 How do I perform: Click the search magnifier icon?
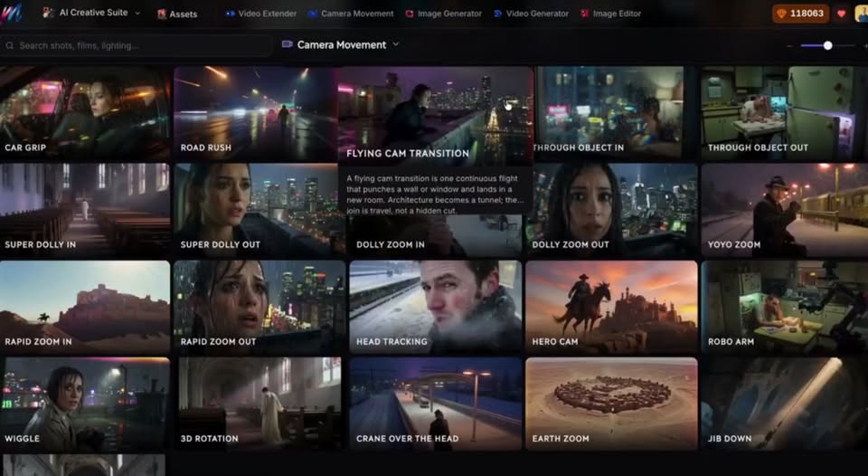pyautogui.click(x=9, y=45)
